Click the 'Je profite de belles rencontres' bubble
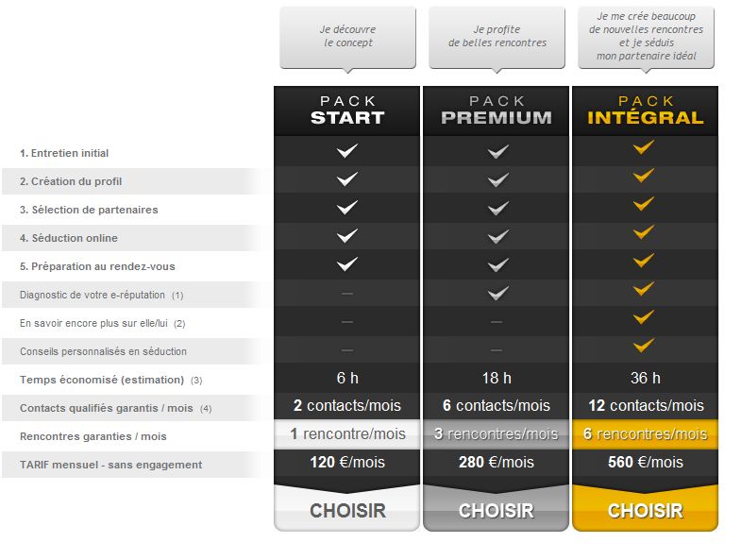 click(497, 40)
